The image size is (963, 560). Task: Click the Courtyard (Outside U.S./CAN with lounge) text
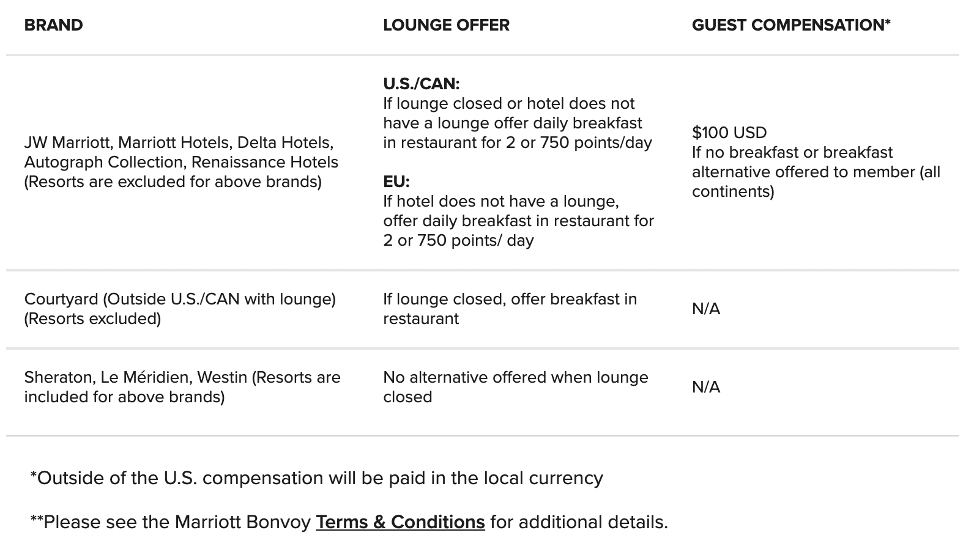tap(180, 299)
